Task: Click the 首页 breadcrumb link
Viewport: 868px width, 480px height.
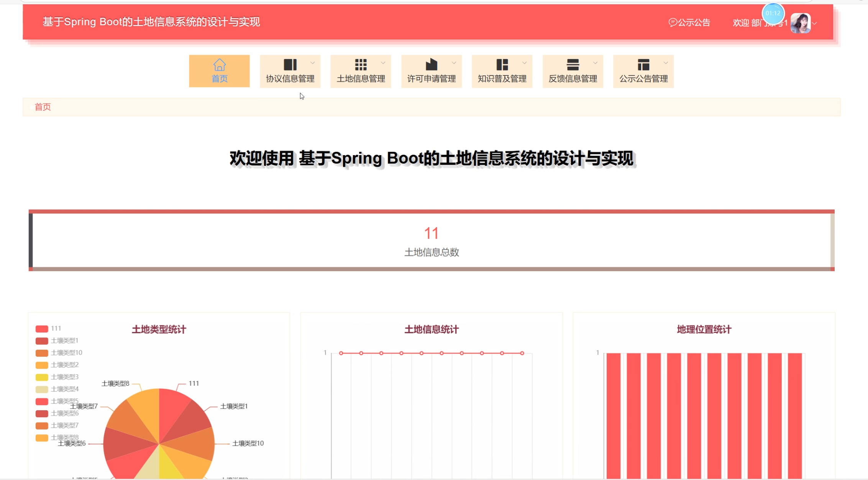Action: tap(43, 107)
